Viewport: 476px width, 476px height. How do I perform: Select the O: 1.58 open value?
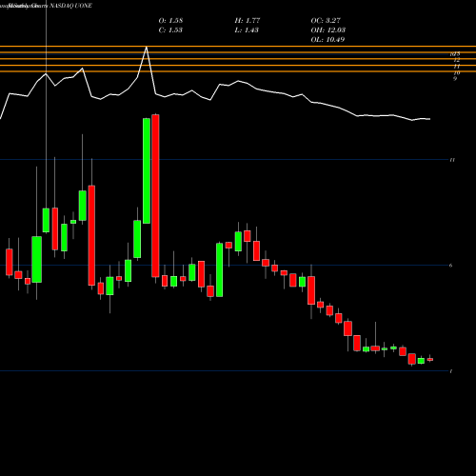[x=170, y=21]
